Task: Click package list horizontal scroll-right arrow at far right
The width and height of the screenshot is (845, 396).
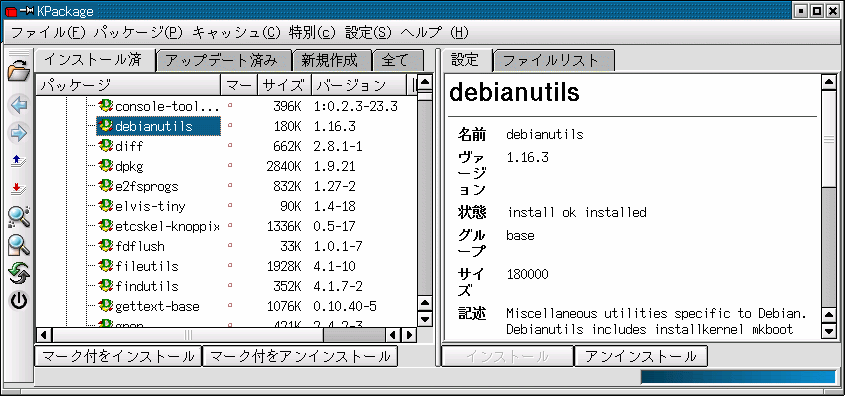Action: coord(410,335)
